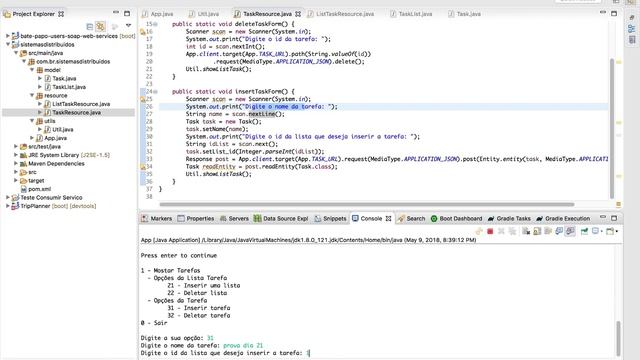This screenshot has width=640, height=360.
Task: Click console input after list id prompt
Action: (x=309, y=353)
